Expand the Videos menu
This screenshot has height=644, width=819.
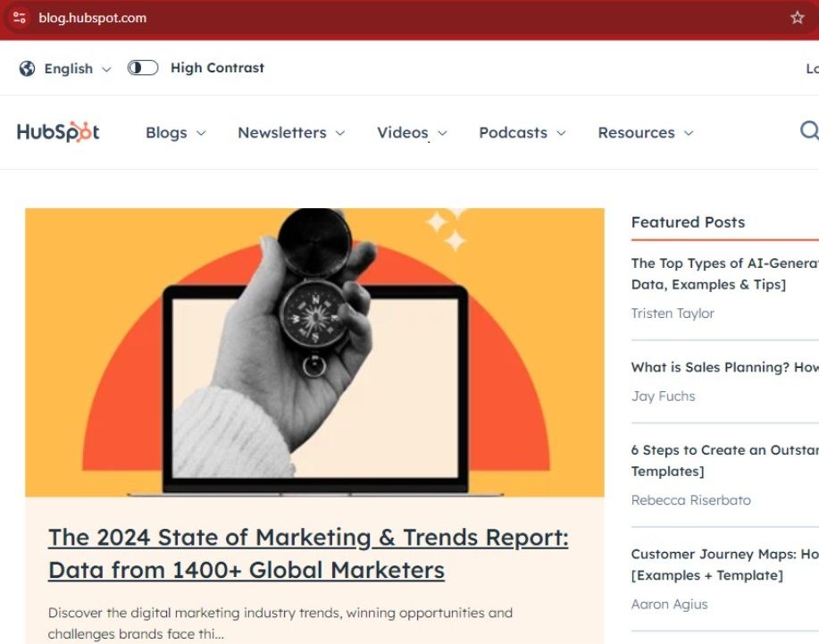coord(412,133)
